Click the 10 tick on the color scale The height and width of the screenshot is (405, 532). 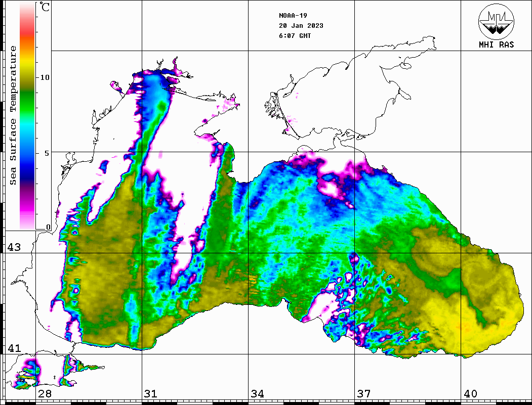tap(45, 77)
